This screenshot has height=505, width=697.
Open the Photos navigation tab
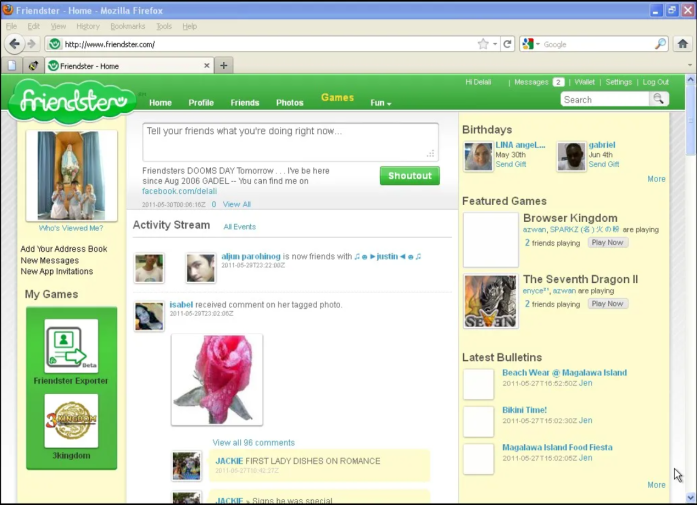tap(289, 102)
